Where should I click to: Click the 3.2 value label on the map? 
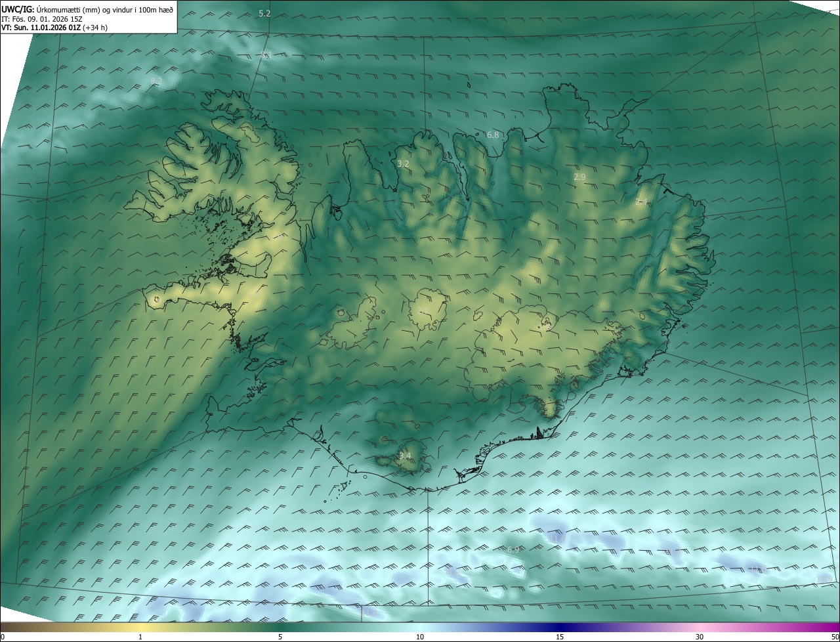[404, 163]
